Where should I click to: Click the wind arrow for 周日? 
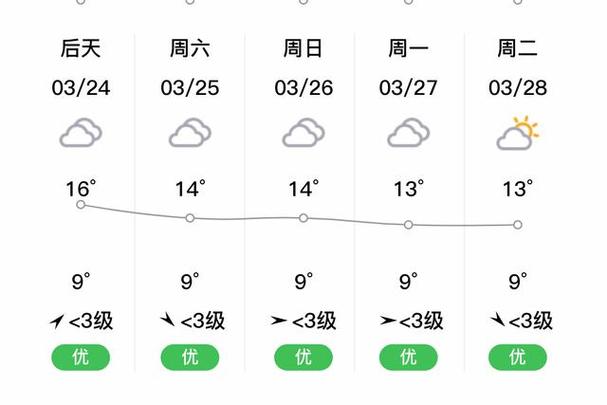coord(279,321)
